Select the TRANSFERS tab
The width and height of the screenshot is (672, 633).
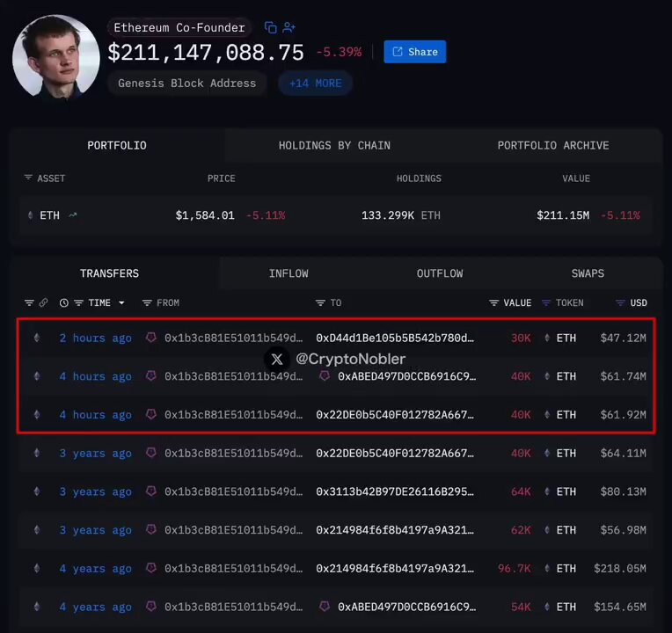(x=109, y=273)
